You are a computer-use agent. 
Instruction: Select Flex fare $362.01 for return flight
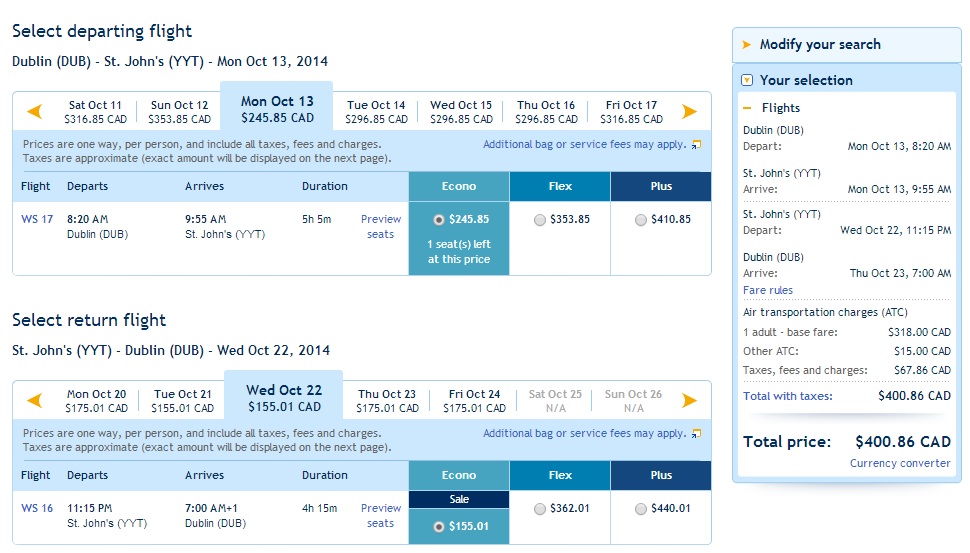point(540,508)
